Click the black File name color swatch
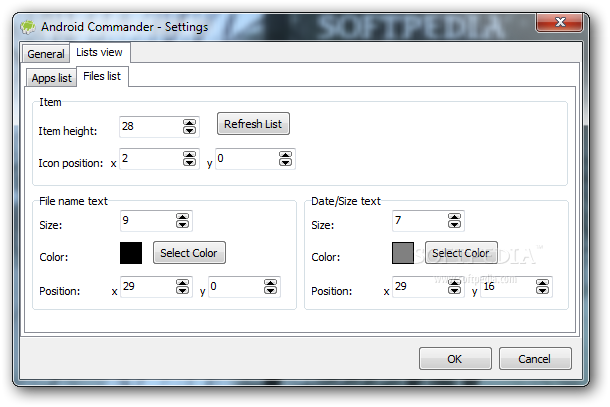This screenshot has width=610, height=407. [131, 253]
